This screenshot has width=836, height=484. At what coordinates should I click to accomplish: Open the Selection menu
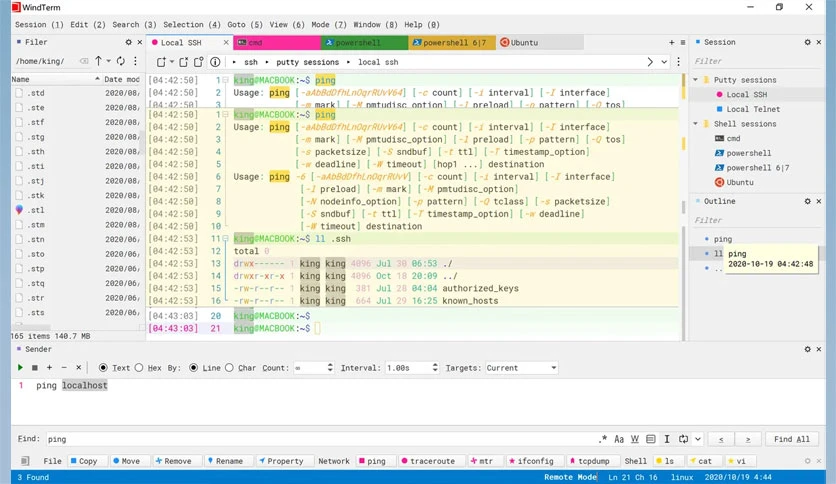(x=191, y=25)
